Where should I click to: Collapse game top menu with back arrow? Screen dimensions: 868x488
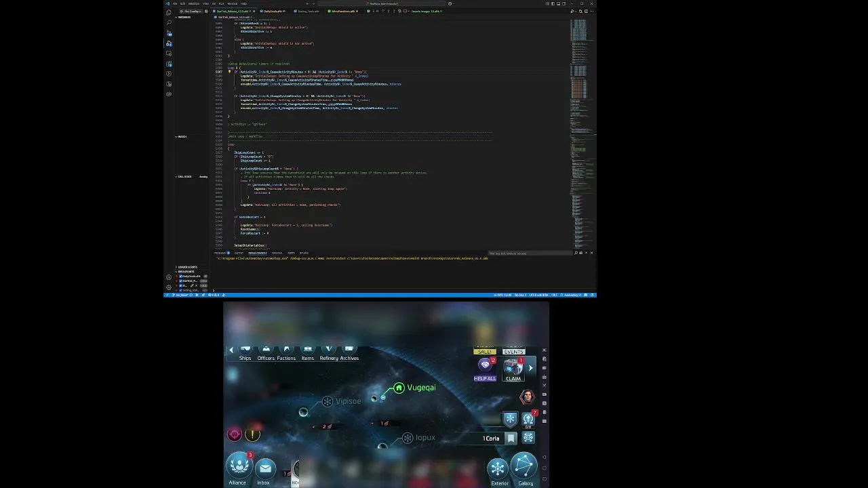click(231, 350)
